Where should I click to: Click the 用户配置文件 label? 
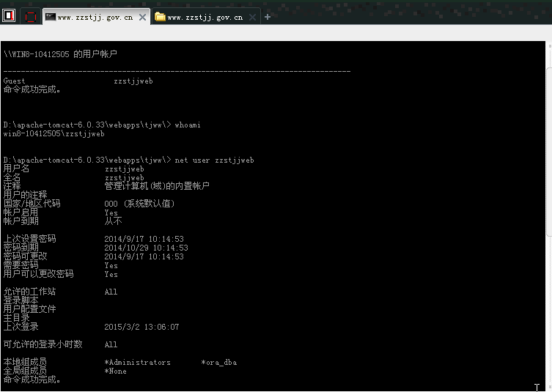[29, 309]
